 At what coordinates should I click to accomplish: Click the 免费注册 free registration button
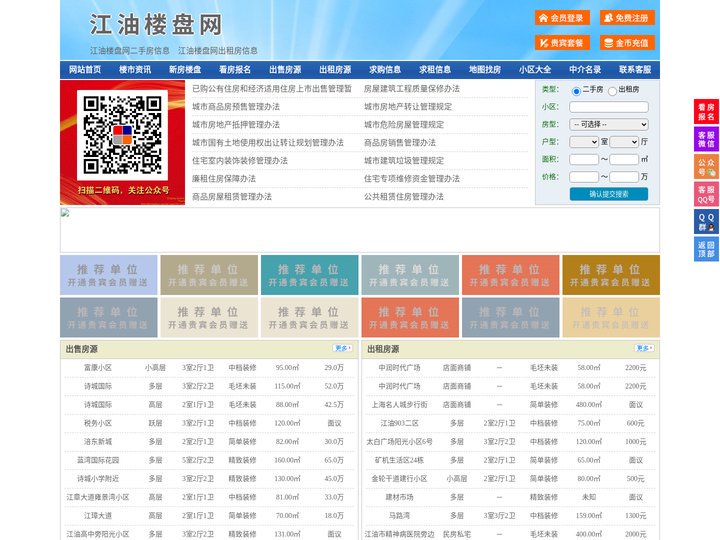[x=627, y=18]
